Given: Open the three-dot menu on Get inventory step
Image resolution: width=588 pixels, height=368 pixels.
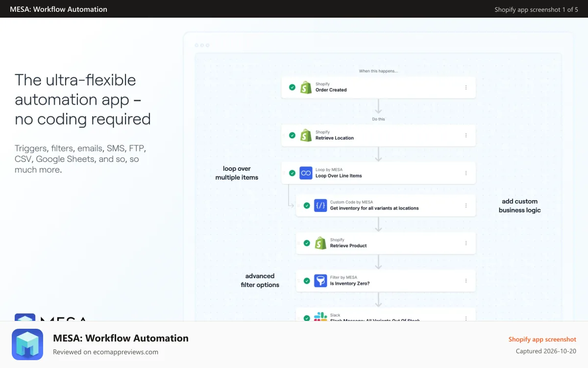Looking at the screenshot, I should pos(466,206).
